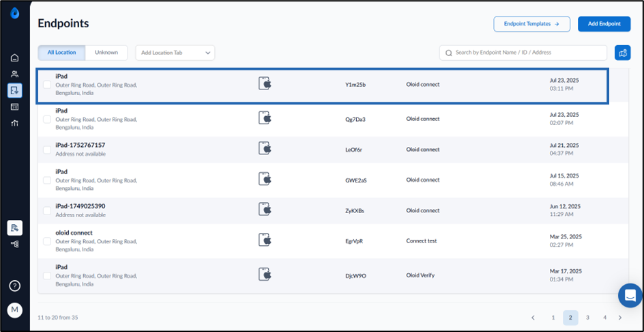644x332 pixels.
Task: Open the analytics chart sidebar icon
Action: 15,123
